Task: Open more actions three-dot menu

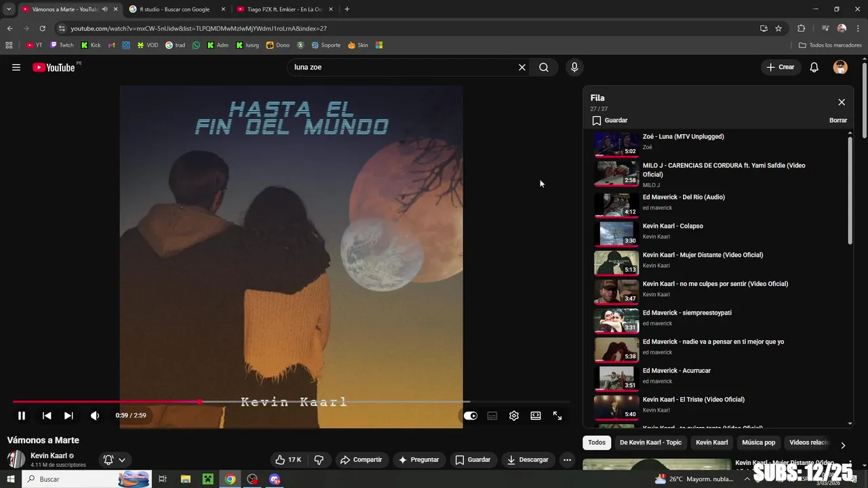Action: point(567,460)
